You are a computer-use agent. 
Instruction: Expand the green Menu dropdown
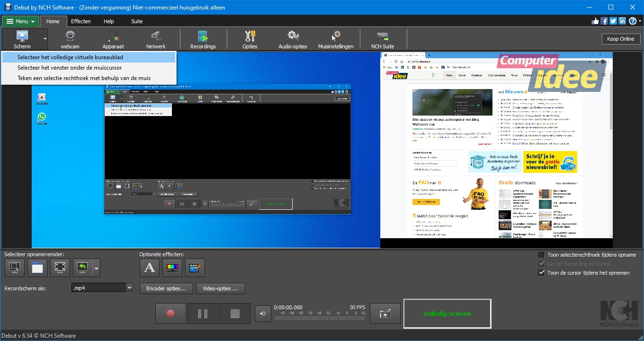tap(20, 21)
